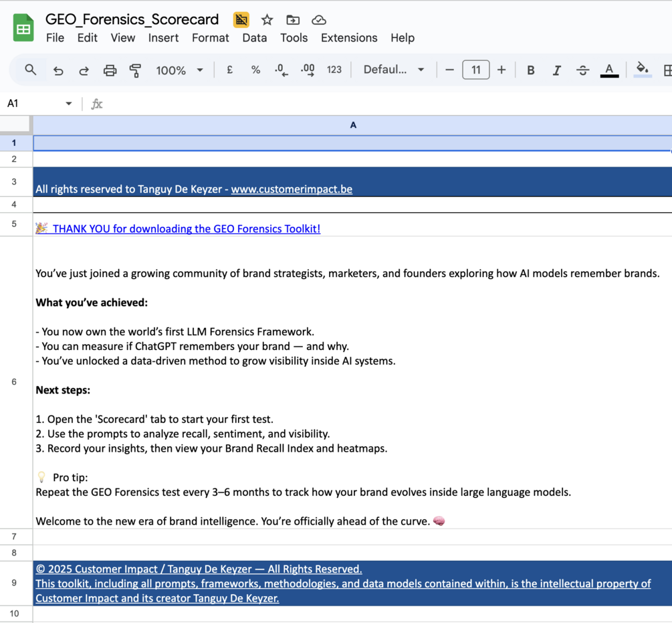Open the Default font dropdown
The image size is (672, 623).
(x=394, y=70)
